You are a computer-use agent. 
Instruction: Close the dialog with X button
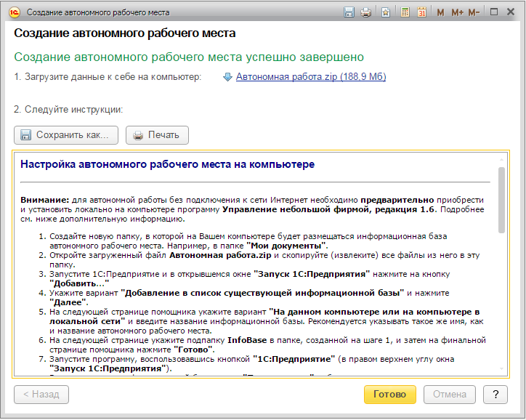[511, 12]
